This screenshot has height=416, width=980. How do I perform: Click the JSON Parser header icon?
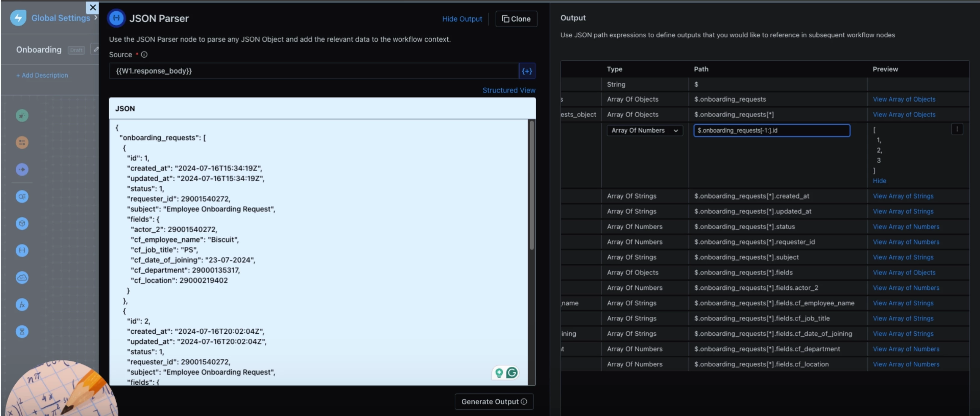pyautogui.click(x=116, y=18)
